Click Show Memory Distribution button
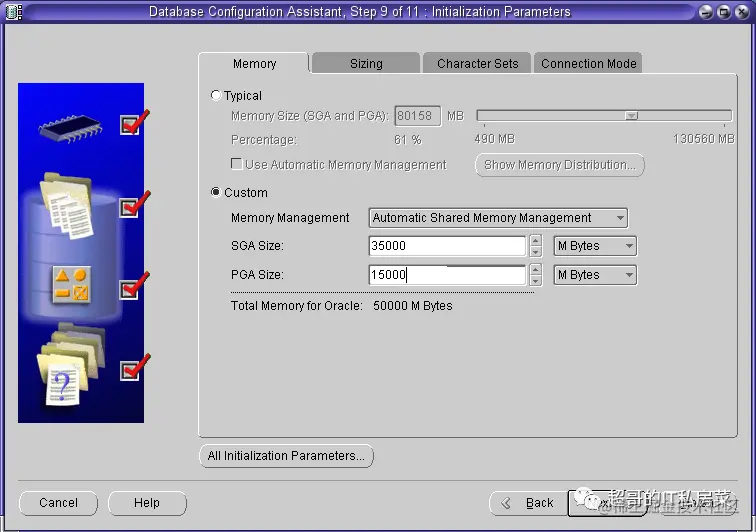Screen dimensions: 756x532 point(560,165)
